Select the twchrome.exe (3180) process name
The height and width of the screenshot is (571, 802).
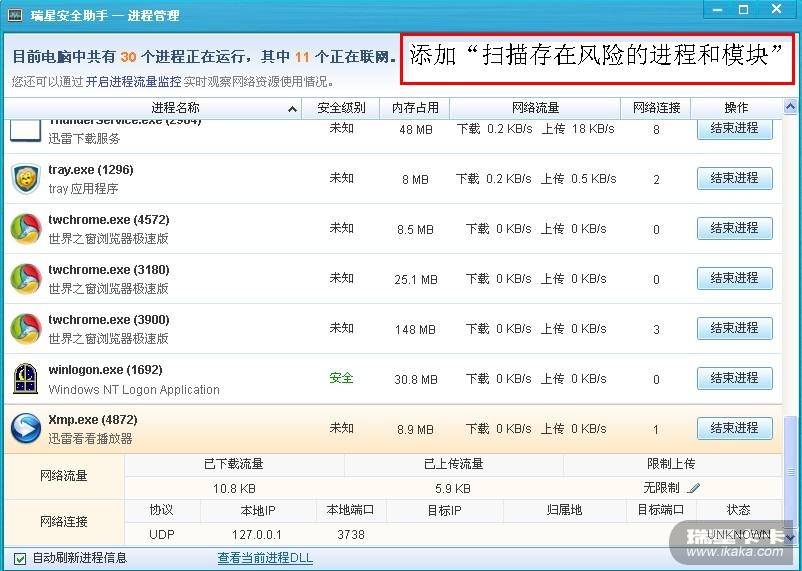coord(108,270)
